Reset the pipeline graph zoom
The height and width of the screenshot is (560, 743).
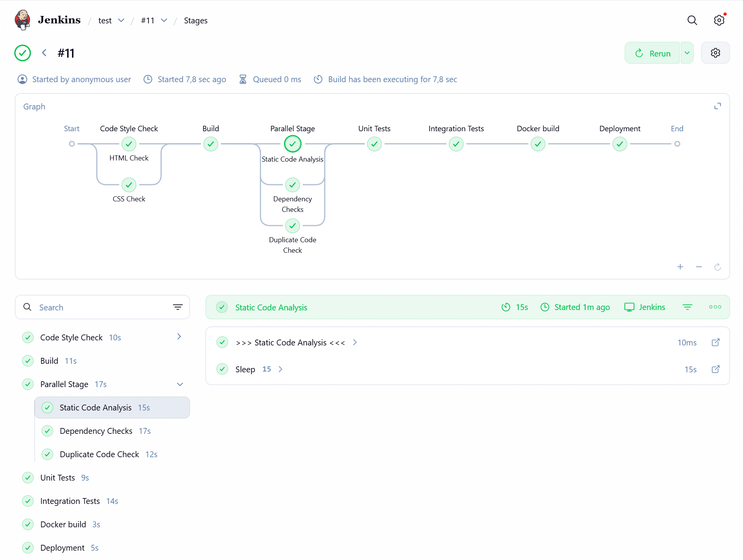point(717,267)
